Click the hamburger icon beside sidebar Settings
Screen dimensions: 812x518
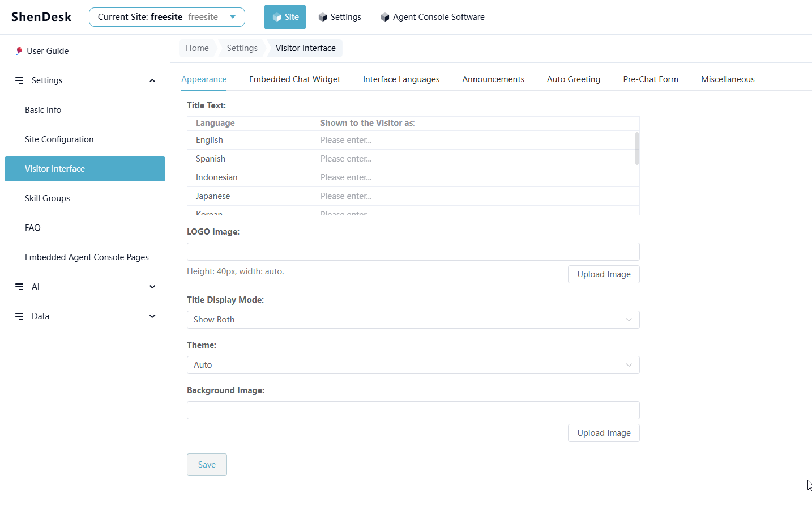pos(19,80)
